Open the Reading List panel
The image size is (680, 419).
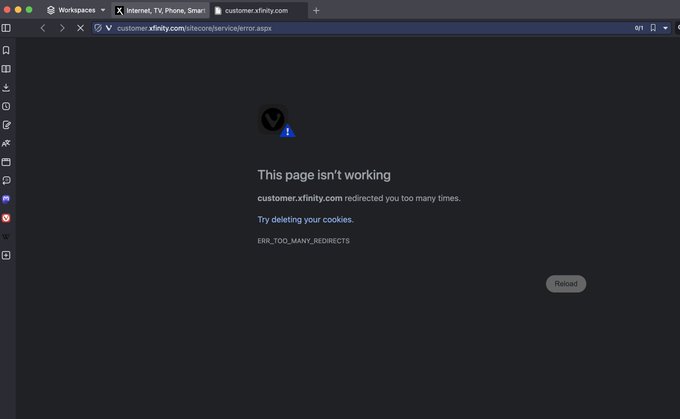tap(6, 69)
